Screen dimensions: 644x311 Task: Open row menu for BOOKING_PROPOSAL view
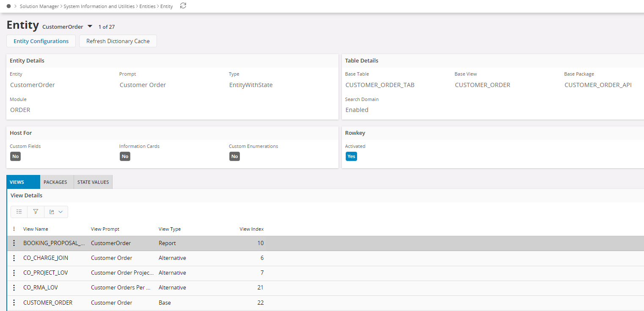14,243
